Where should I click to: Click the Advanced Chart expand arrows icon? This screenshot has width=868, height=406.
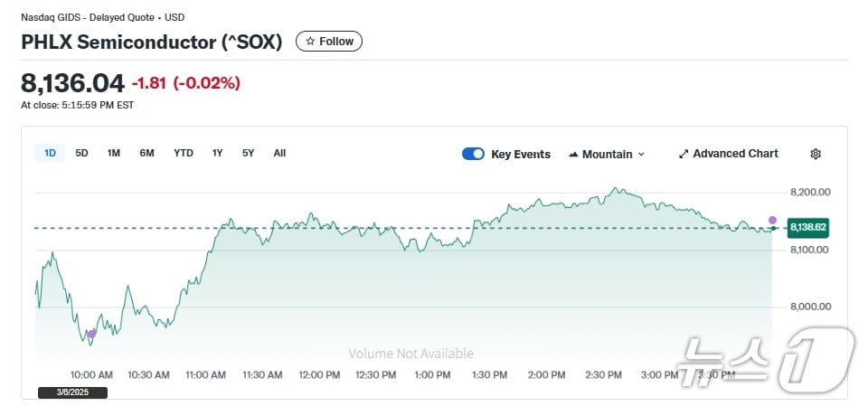pyautogui.click(x=684, y=154)
